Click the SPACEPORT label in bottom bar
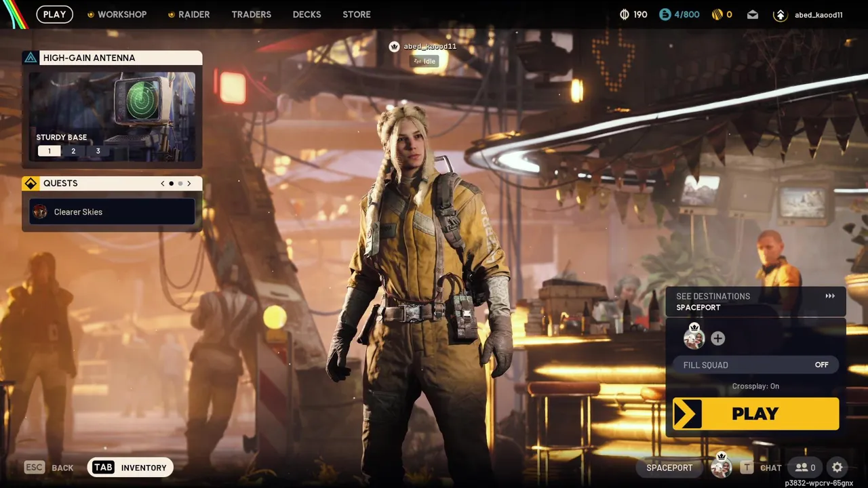This screenshot has width=868, height=488. [x=669, y=468]
